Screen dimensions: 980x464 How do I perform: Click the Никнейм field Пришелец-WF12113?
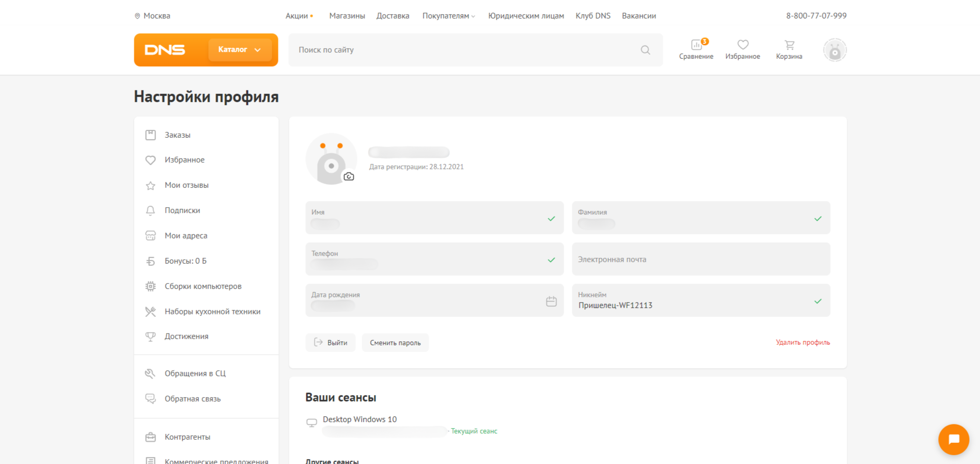pyautogui.click(x=701, y=300)
